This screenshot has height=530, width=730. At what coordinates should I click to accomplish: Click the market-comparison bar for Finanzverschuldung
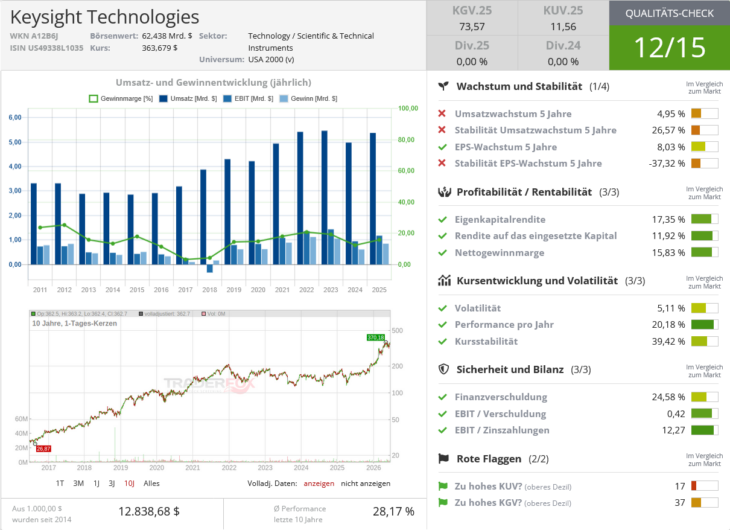(x=704, y=397)
